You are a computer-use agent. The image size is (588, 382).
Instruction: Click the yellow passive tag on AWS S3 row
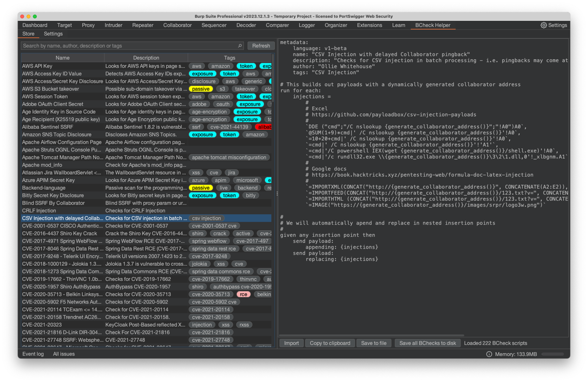pos(201,89)
